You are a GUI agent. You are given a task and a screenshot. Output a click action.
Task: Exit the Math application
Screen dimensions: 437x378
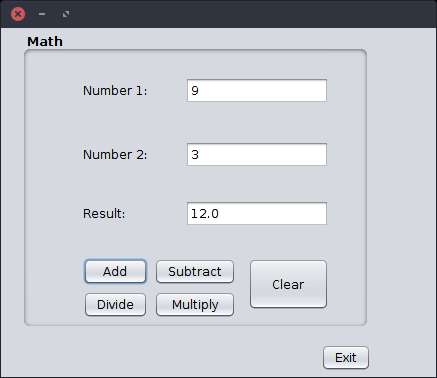(346, 358)
